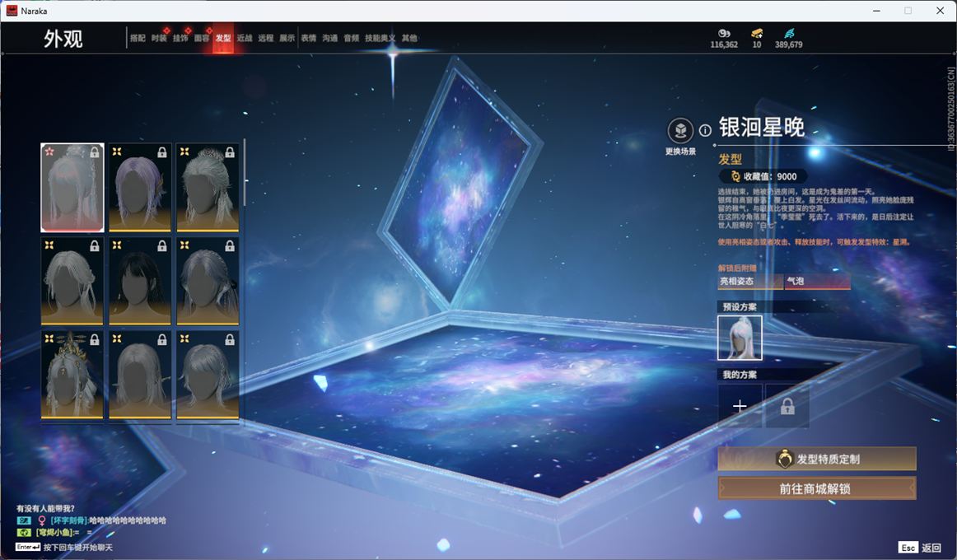Open the info icon beside 银洄星晚

[x=705, y=130]
